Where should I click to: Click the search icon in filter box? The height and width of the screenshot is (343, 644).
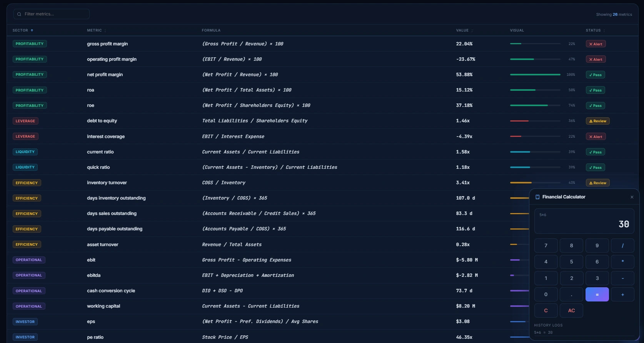[x=19, y=14]
